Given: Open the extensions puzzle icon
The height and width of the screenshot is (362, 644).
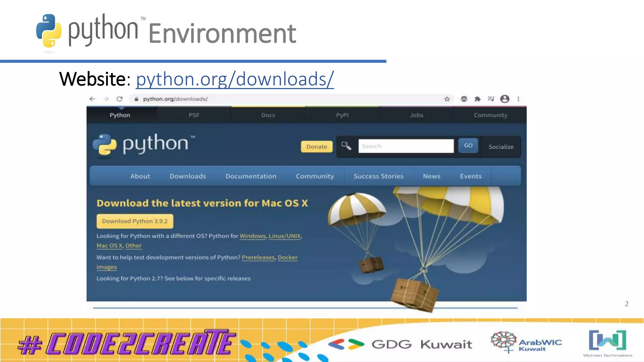Looking at the screenshot, I should (477, 99).
